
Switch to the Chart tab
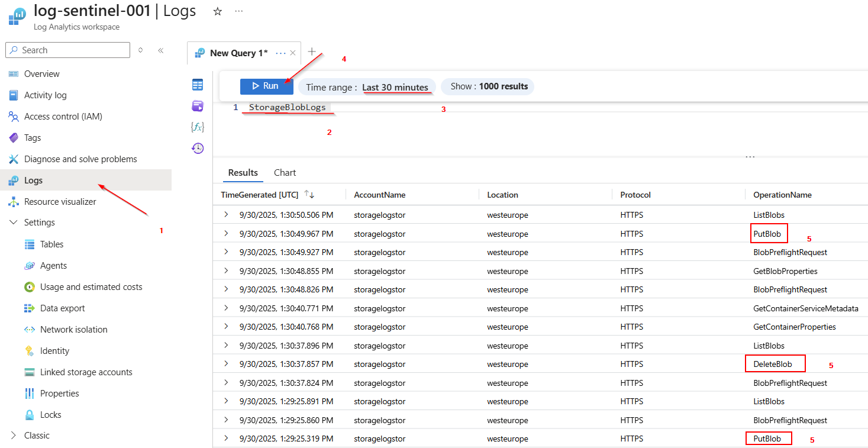point(285,173)
